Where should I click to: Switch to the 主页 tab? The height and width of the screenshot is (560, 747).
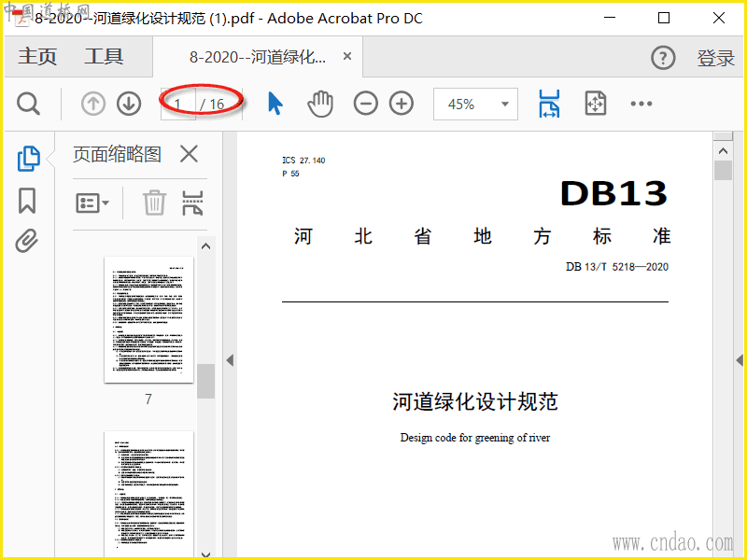pyautogui.click(x=37, y=57)
